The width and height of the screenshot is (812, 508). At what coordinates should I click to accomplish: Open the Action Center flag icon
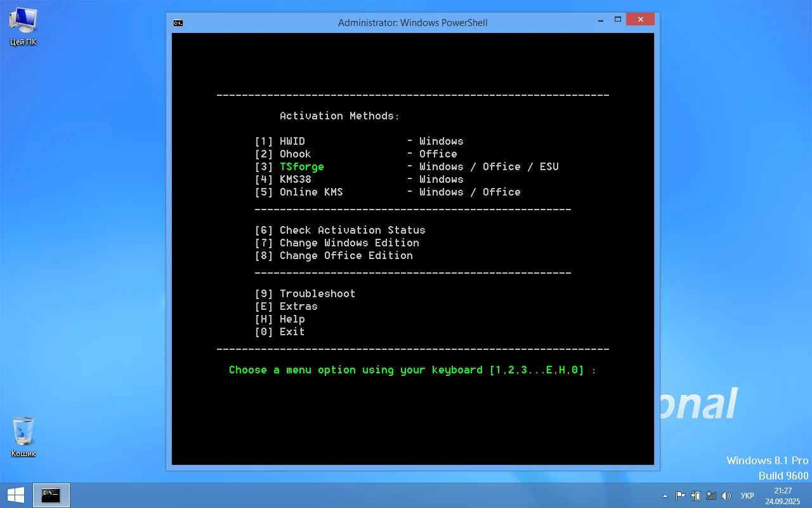click(x=680, y=496)
